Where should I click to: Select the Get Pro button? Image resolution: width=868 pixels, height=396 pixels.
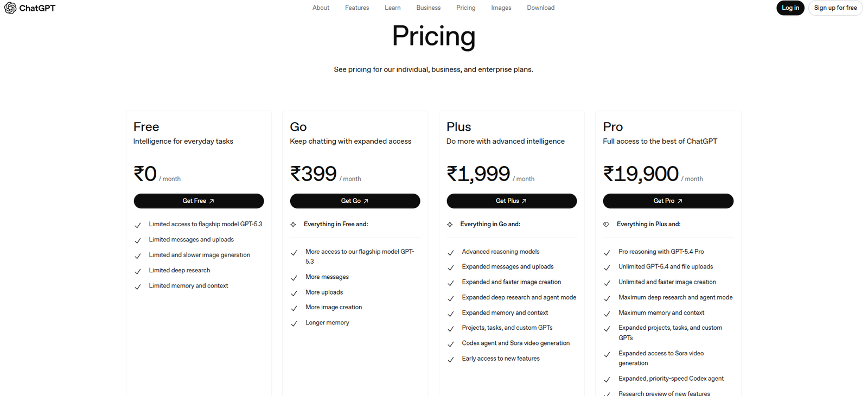tap(668, 201)
